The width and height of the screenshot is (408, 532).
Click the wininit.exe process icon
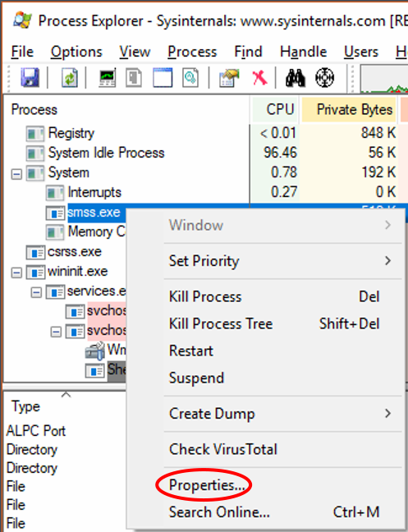pyautogui.click(x=35, y=272)
